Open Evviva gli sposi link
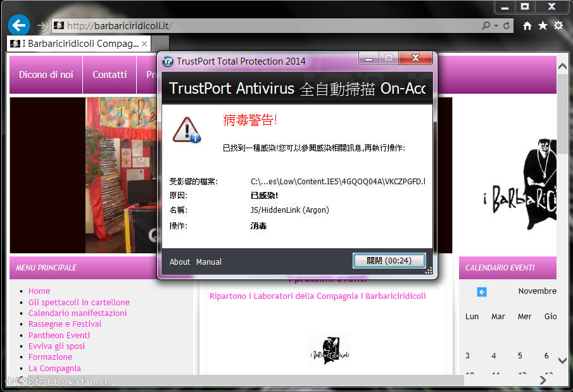The image size is (573, 392). [x=56, y=346]
